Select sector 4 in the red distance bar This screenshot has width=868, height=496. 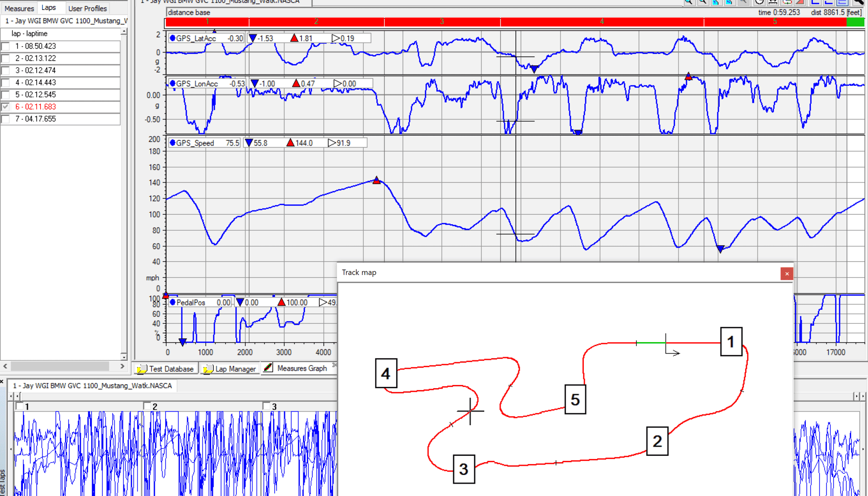pyautogui.click(x=602, y=21)
